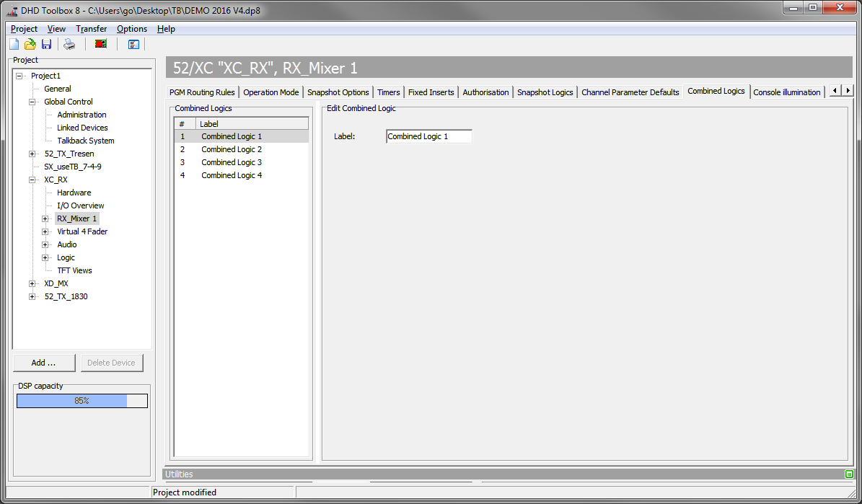Click the Add device button
Screen dimensions: 862x504
pyautogui.click(x=44, y=362)
